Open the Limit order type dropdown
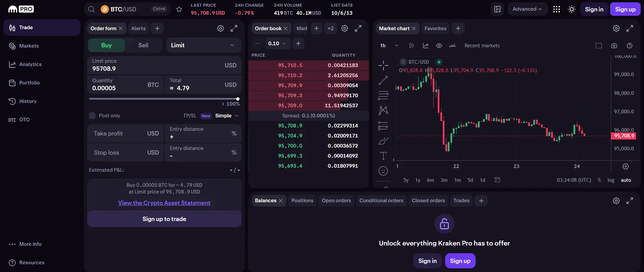This screenshot has height=272, width=644. click(204, 45)
